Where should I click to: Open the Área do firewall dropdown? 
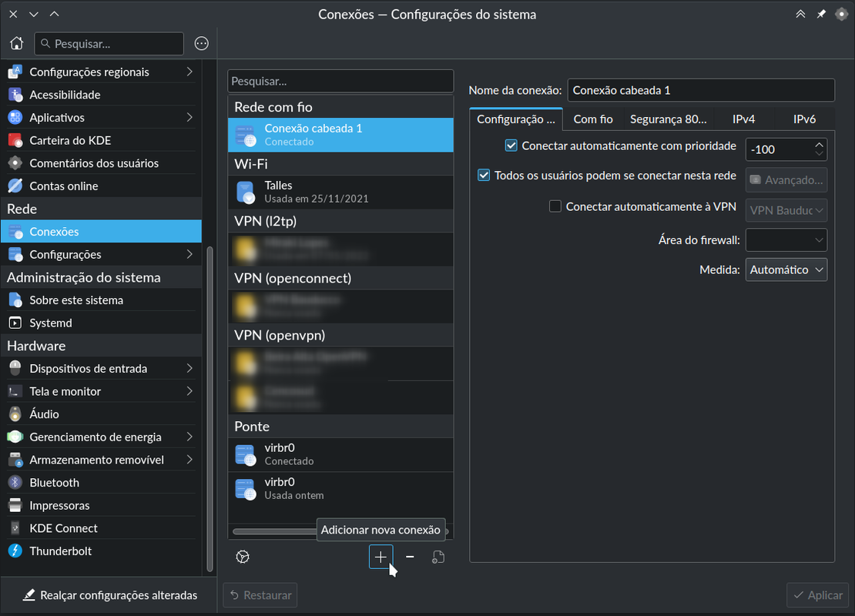786,240
